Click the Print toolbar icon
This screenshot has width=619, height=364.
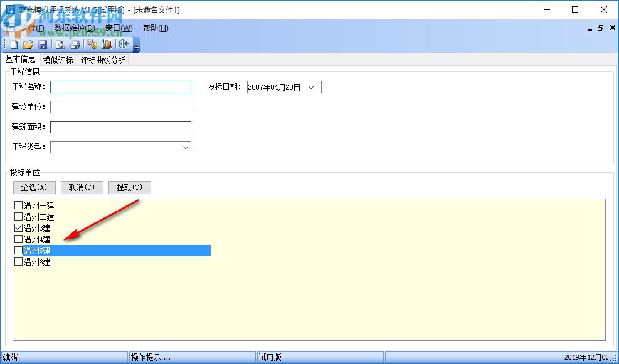[75, 44]
